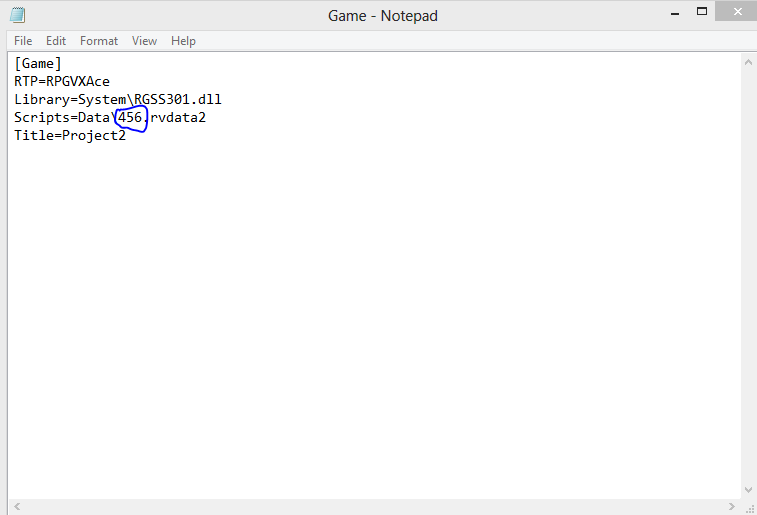757x515 pixels.
Task: Click the horizontal scrollbar left arrow
Action: [17, 506]
